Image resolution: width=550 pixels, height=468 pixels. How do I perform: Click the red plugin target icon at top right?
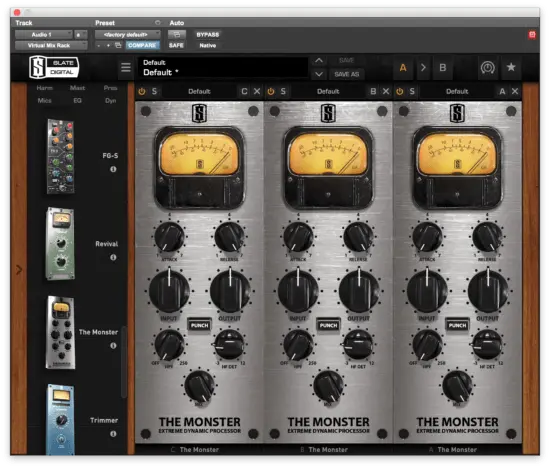pyautogui.click(x=532, y=34)
